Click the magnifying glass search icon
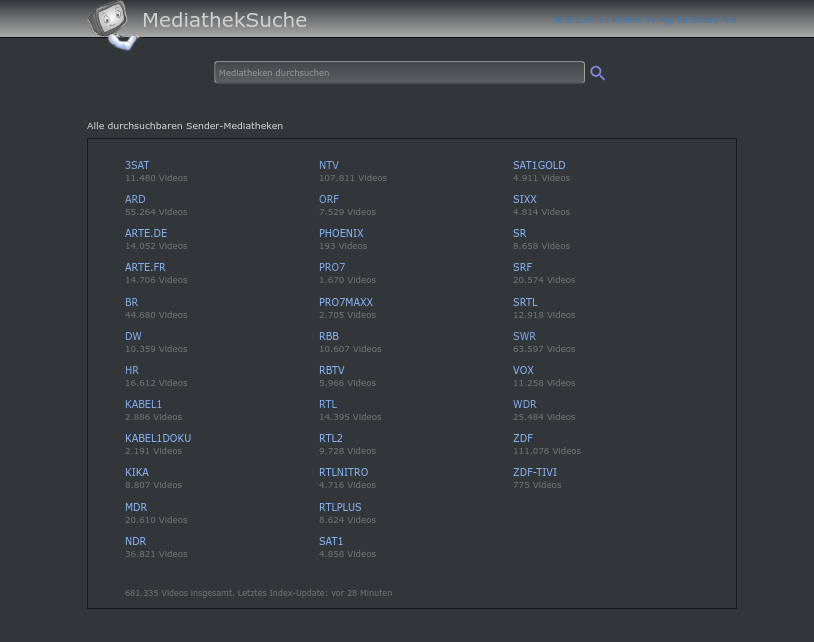Image resolution: width=814 pixels, height=642 pixels. click(598, 73)
